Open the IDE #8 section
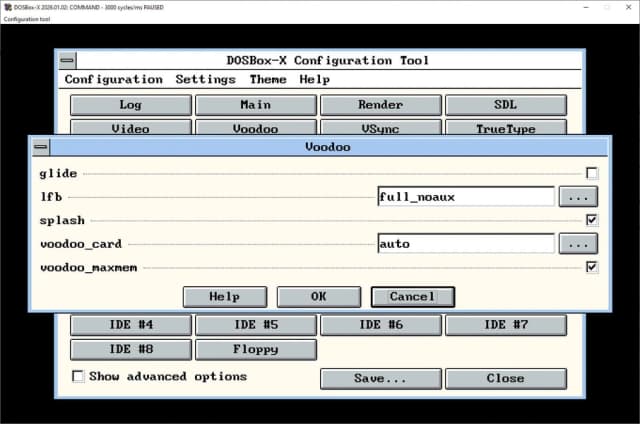The height and width of the screenshot is (424, 640). (131, 350)
